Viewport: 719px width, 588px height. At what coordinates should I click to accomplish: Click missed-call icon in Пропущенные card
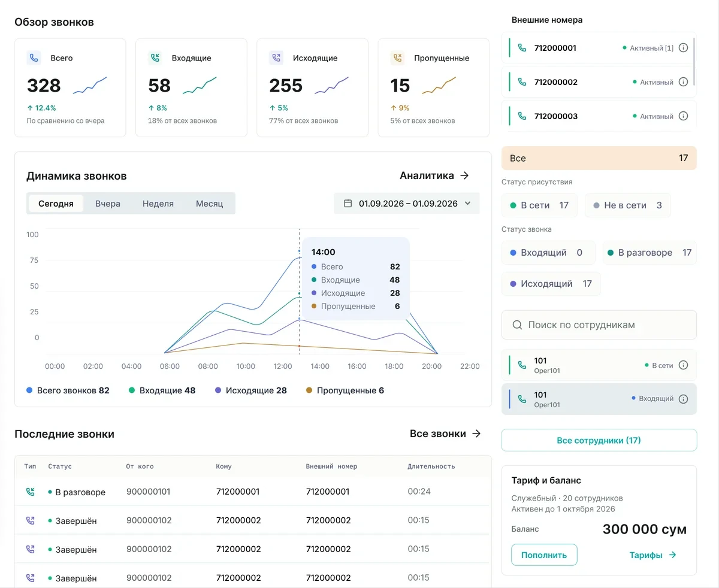coord(397,58)
